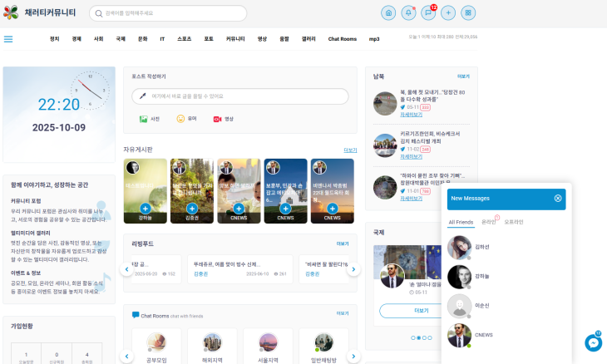Image resolution: width=607 pixels, height=364 pixels.
Task: Close the New Messages panel
Action: point(558,199)
